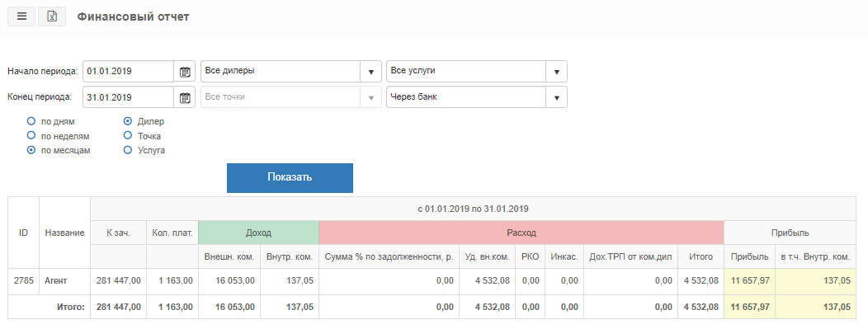868x329 pixels.
Task: Click the green Доход column header
Action: click(258, 233)
